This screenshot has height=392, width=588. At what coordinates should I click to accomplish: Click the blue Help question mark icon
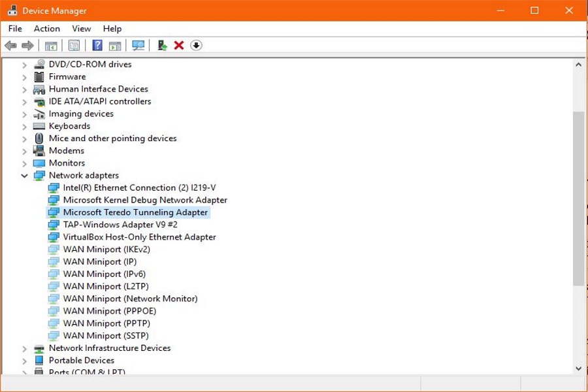click(97, 45)
